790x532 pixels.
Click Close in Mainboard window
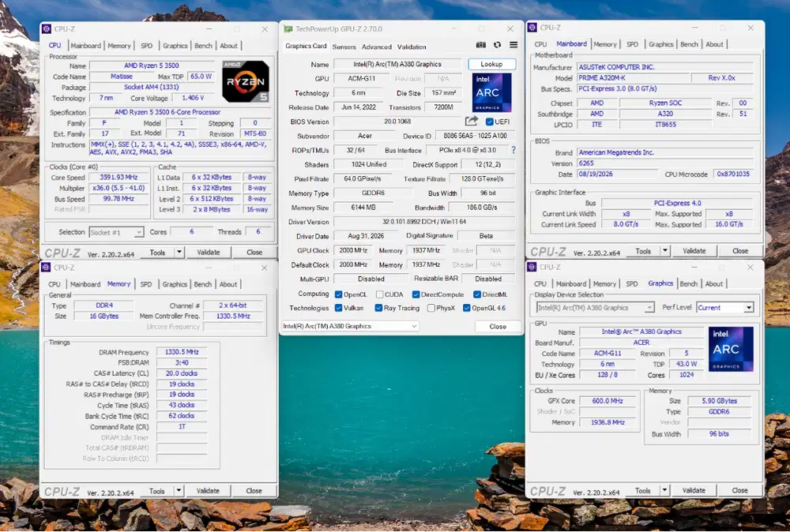tap(740, 251)
